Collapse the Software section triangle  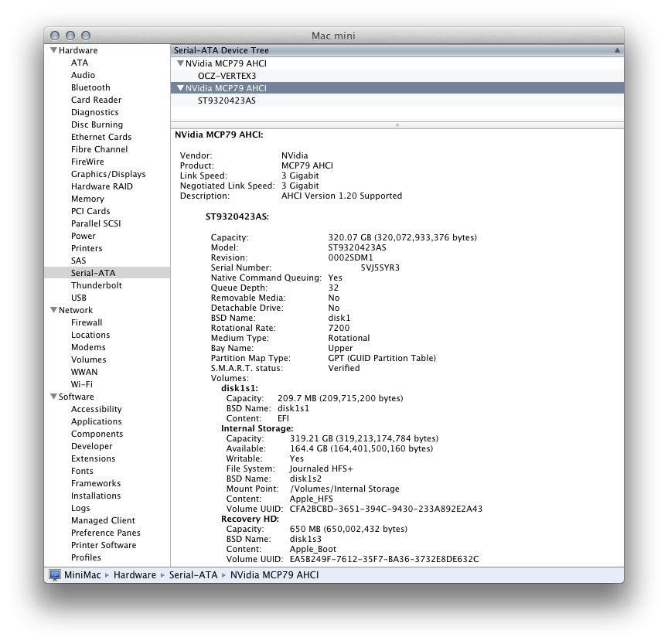click(53, 397)
